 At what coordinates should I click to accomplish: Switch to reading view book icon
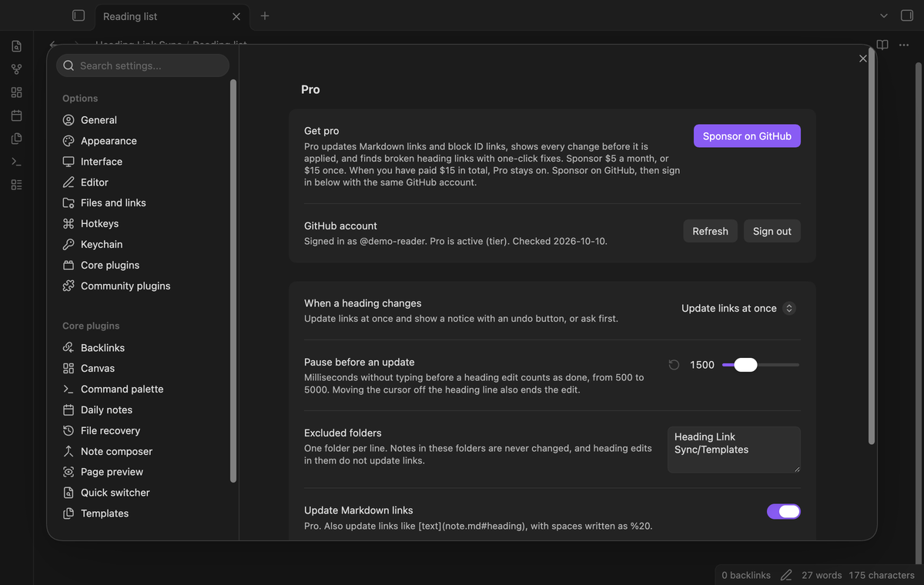(x=882, y=45)
